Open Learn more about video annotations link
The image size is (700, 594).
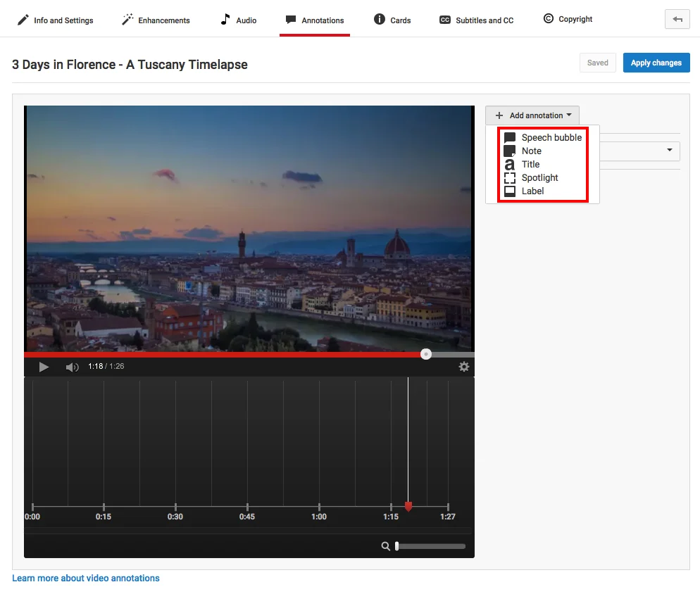(86, 578)
